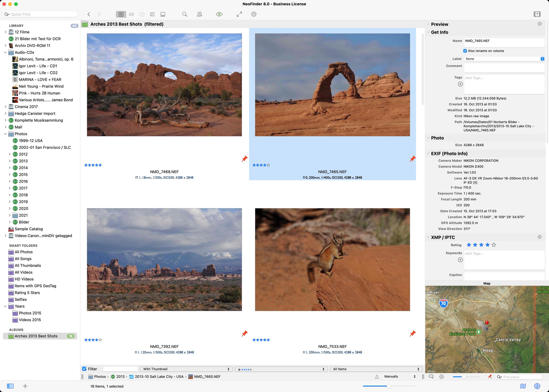Set rating to five stars
The height and width of the screenshot is (392, 549).
(494, 245)
